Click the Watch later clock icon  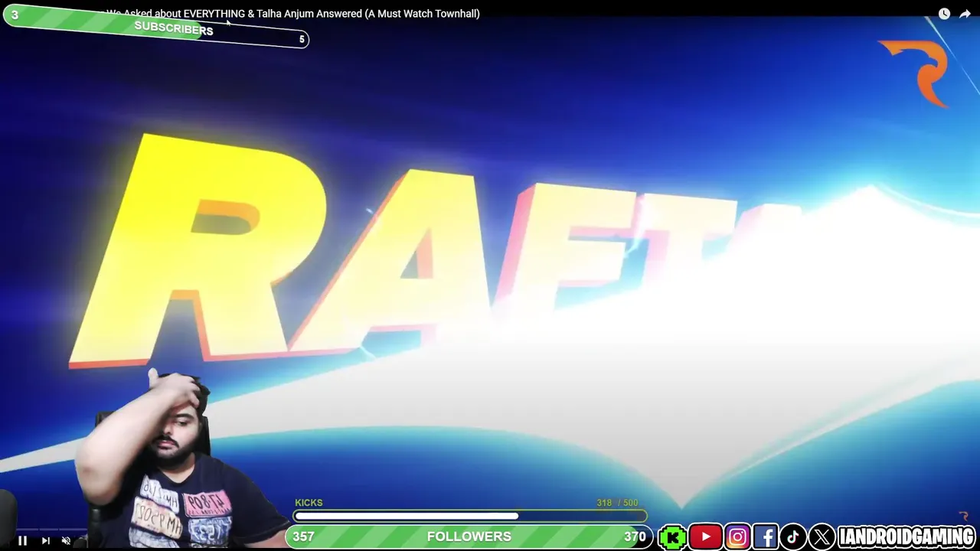(944, 14)
